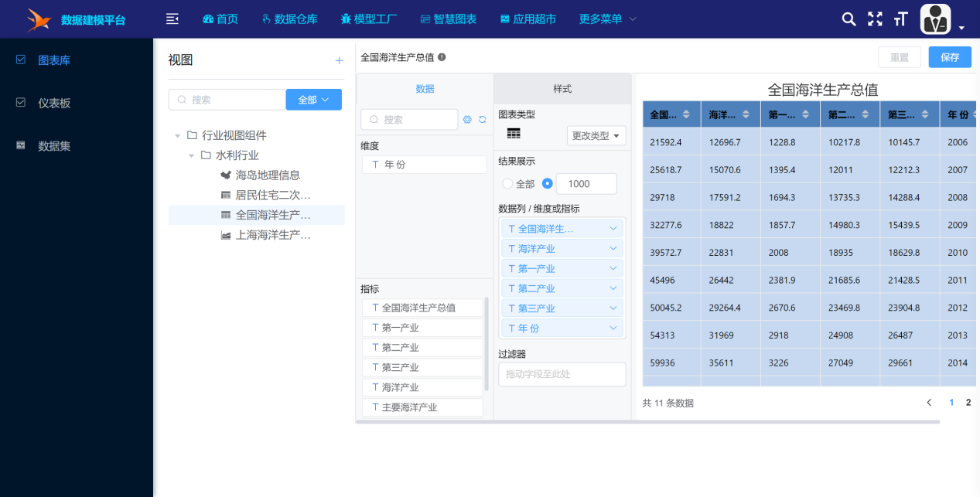Open the 更改类型 chart type dropdown
The height and width of the screenshot is (497, 980).
pos(596,136)
